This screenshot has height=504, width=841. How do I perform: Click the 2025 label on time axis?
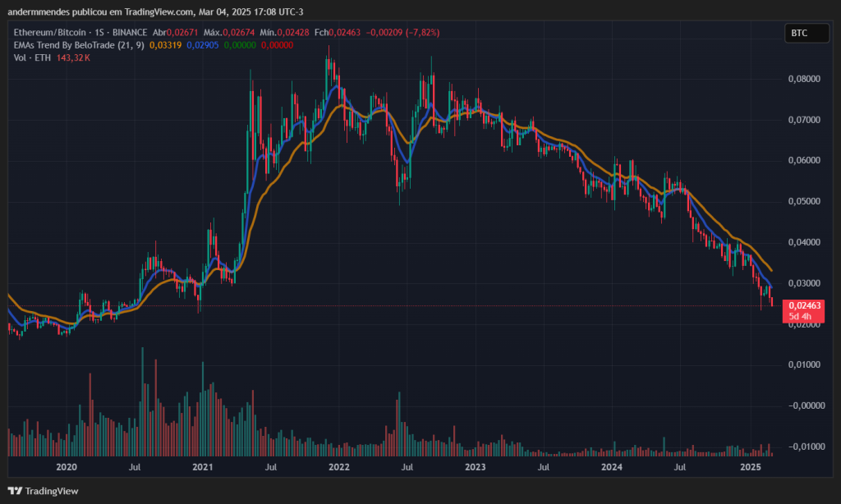click(751, 467)
